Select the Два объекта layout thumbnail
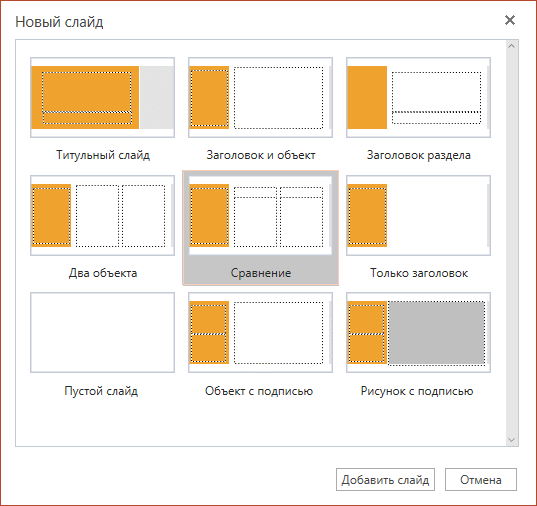Viewport: 537px width, 506px height. point(102,215)
